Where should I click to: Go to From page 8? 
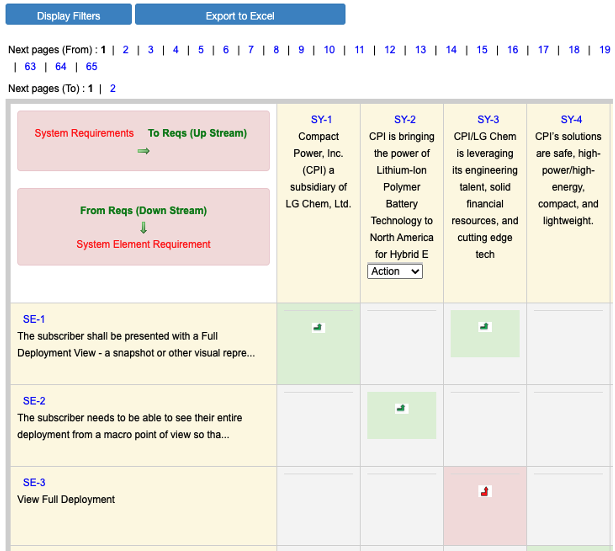point(276,50)
